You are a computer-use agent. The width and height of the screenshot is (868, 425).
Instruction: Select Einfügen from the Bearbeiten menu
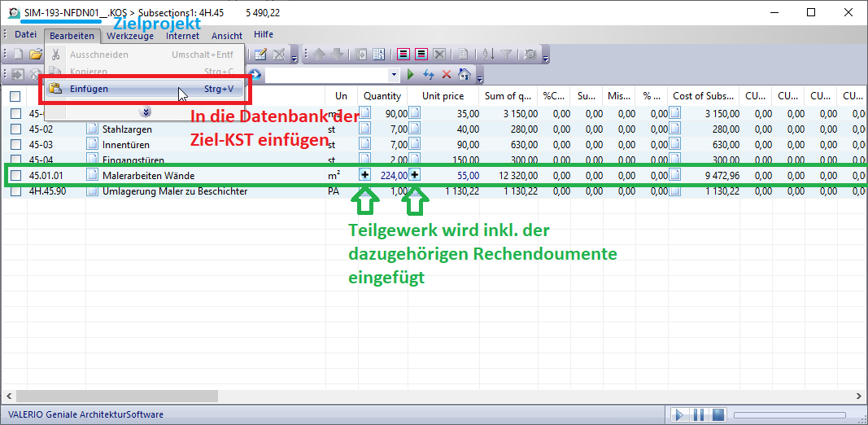[x=89, y=89]
